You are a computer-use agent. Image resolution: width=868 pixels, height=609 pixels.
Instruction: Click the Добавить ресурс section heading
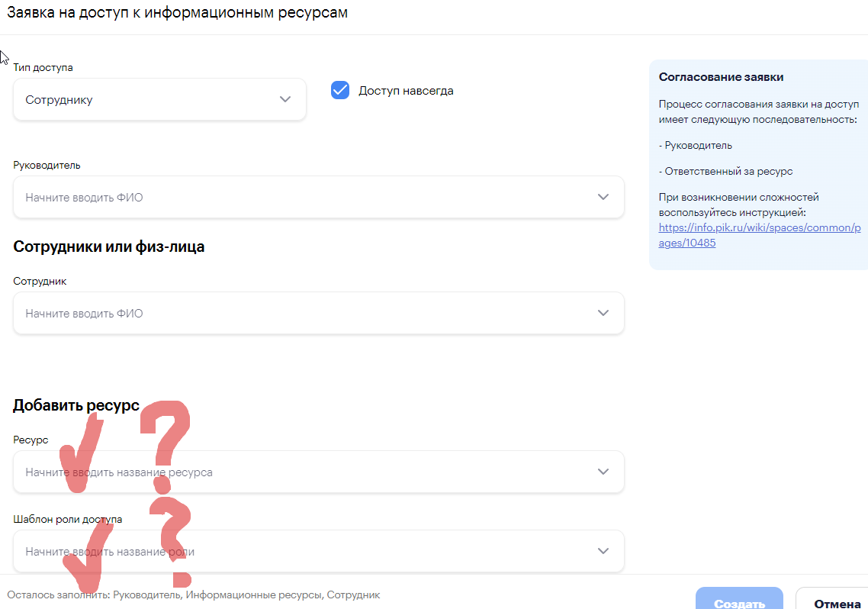[76, 405]
